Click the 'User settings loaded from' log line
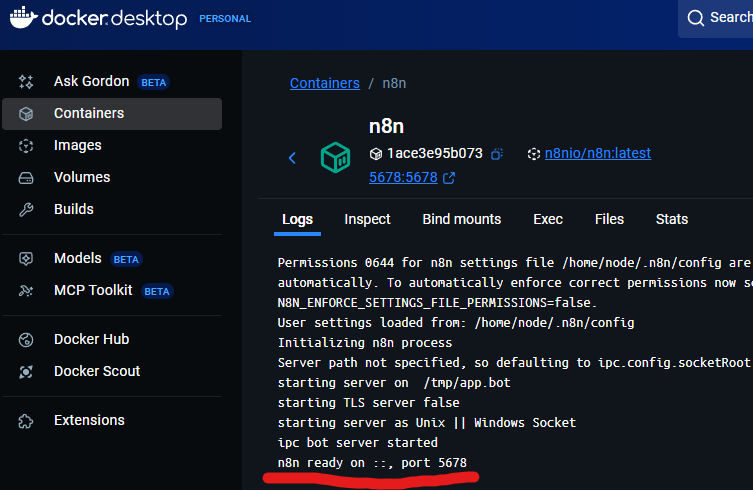This screenshot has height=491, width=753. pos(456,322)
